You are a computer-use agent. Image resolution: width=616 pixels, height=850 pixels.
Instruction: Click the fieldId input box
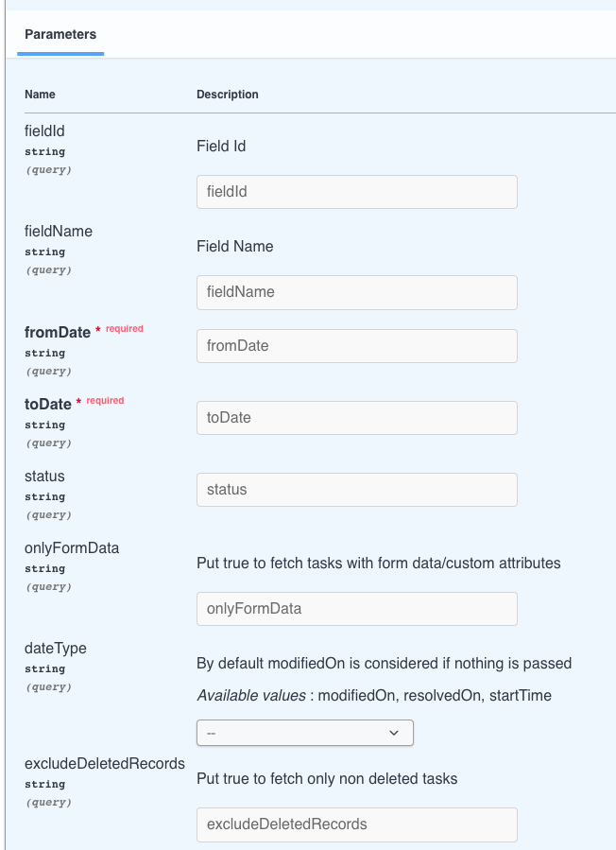coord(356,192)
